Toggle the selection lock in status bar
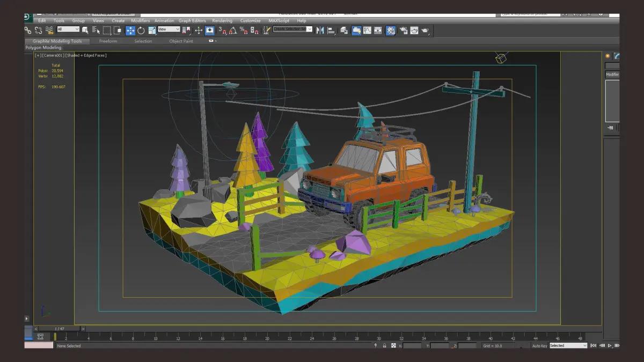644x362 pixels. [x=384, y=346]
